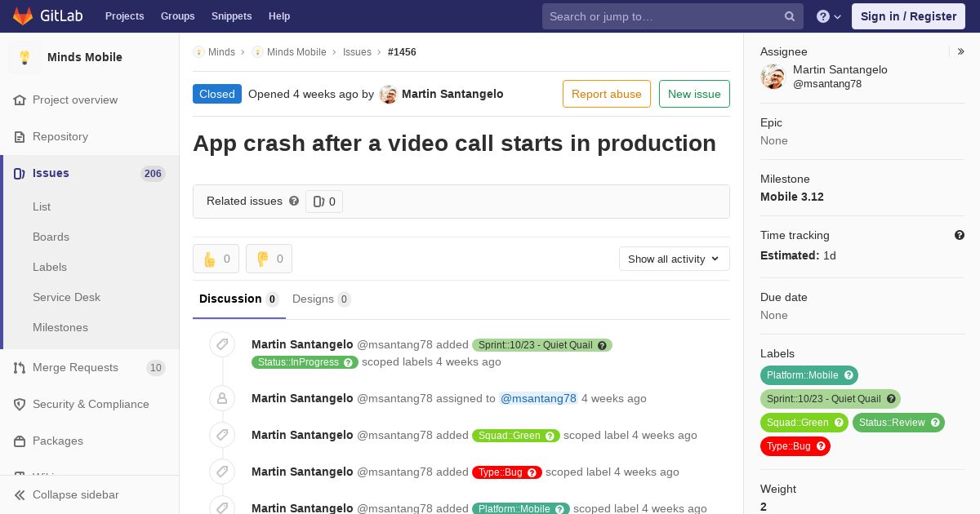Click help icon on sidebar Sprint::10/23 label
Viewport: 980px width, 514px height.
891,399
